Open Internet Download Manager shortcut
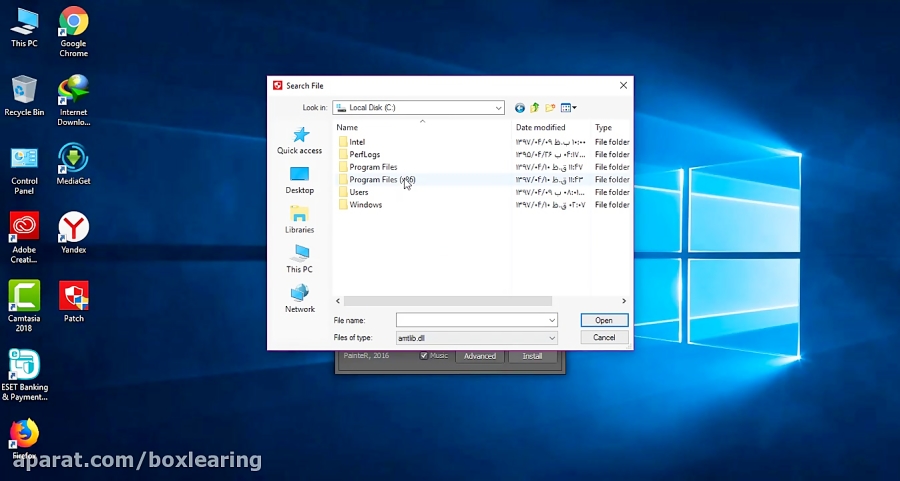900x481 pixels. click(73, 100)
